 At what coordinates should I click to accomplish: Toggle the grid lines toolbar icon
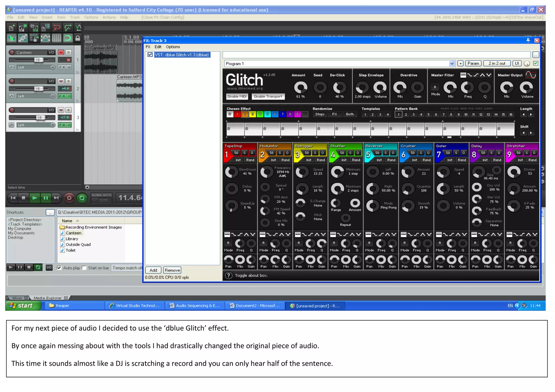point(56,38)
